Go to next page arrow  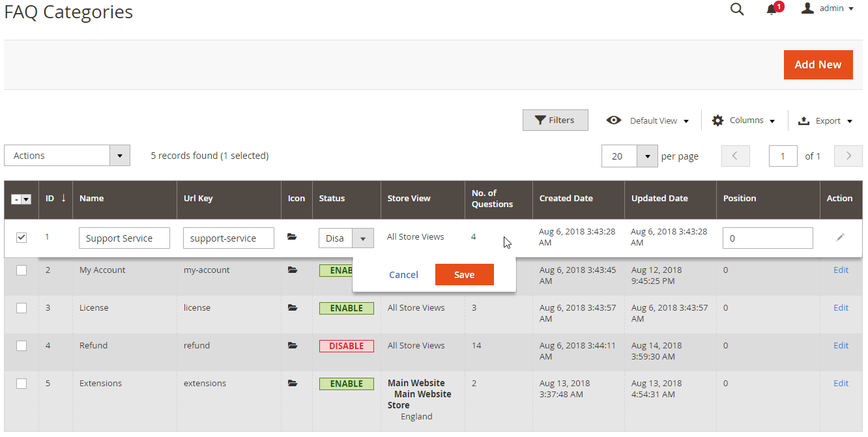tap(848, 156)
